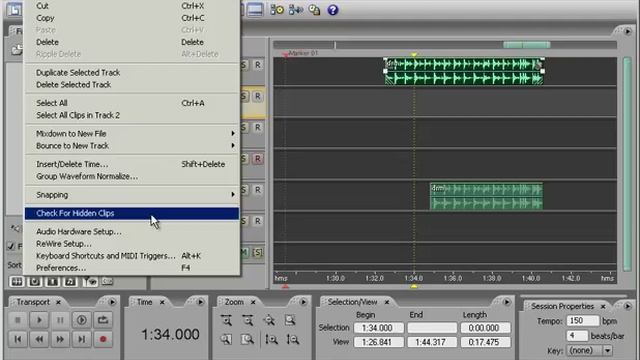Click the Selection Begin field 1:34.000

click(x=379, y=328)
